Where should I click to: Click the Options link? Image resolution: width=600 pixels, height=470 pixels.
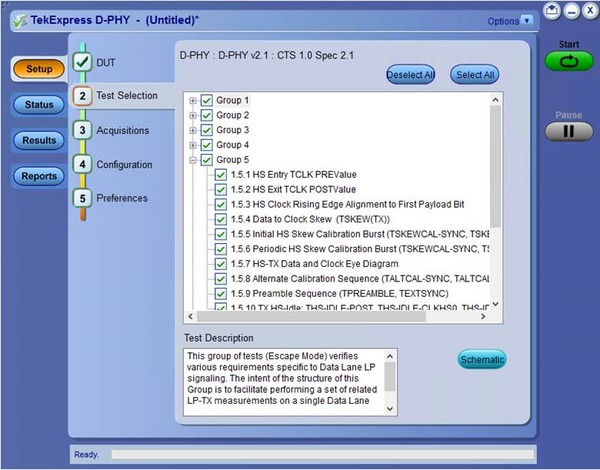click(x=503, y=21)
